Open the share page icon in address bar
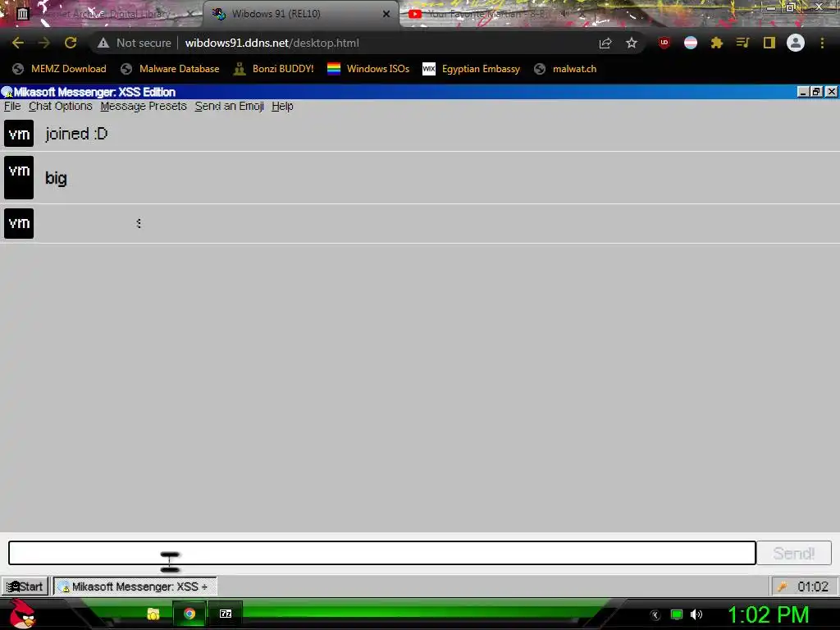This screenshot has height=630, width=840. coord(605,43)
